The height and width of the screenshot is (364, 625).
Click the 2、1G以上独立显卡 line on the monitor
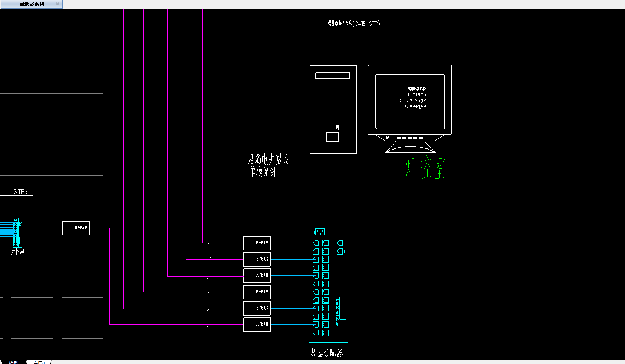(x=413, y=101)
